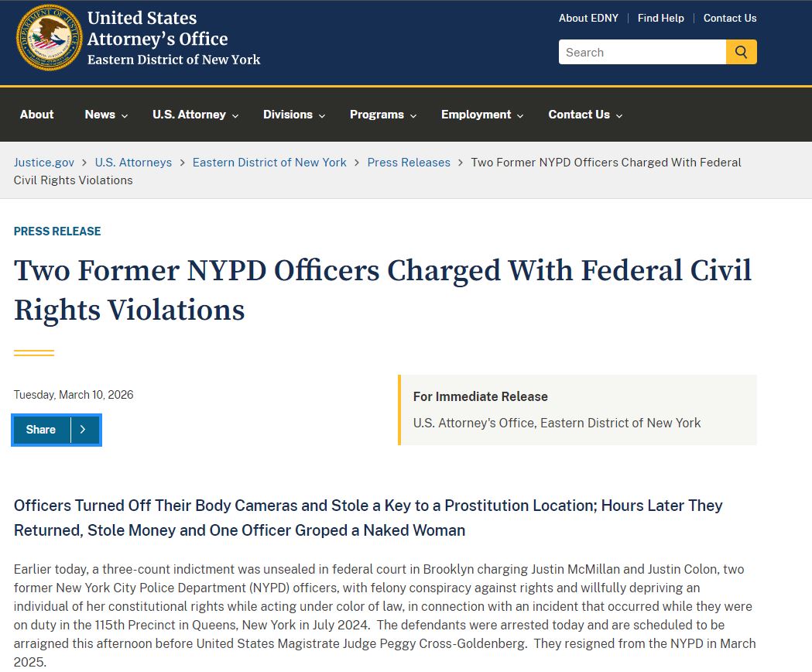The image size is (812, 672).
Task: Click inside the Search input field
Action: pos(641,52)
